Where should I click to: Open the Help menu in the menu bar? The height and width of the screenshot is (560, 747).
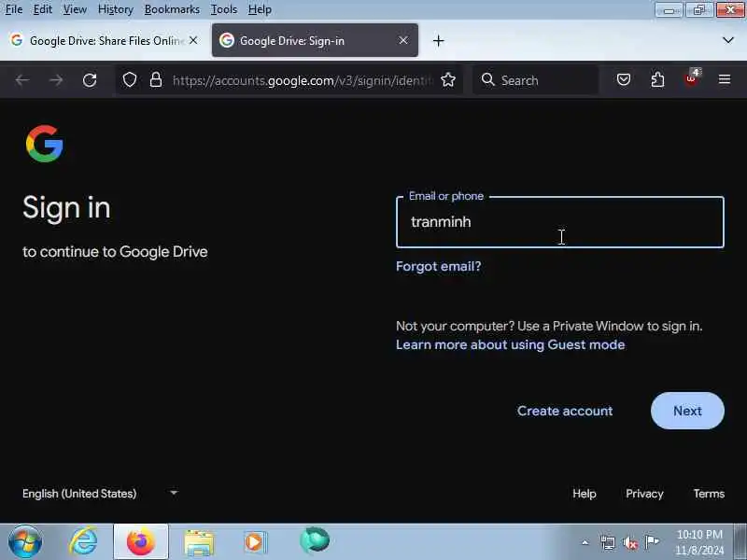click(x=260, y=9)
